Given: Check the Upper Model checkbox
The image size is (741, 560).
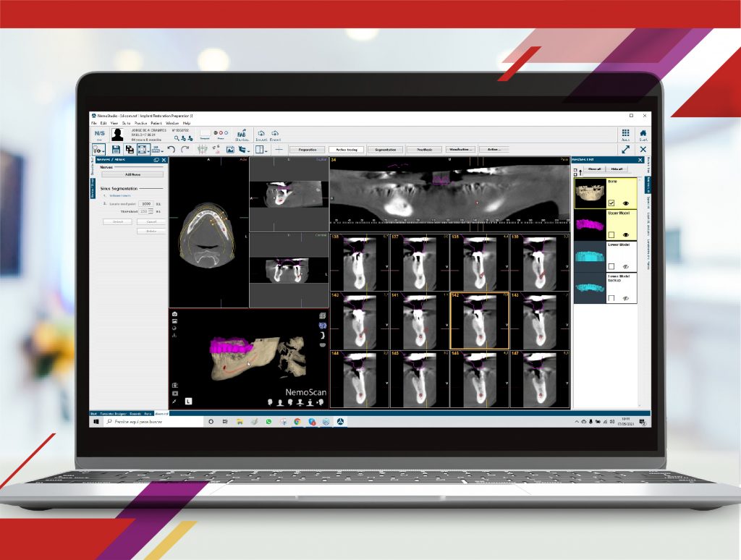Looking at the screenshot, I should 611,234.
